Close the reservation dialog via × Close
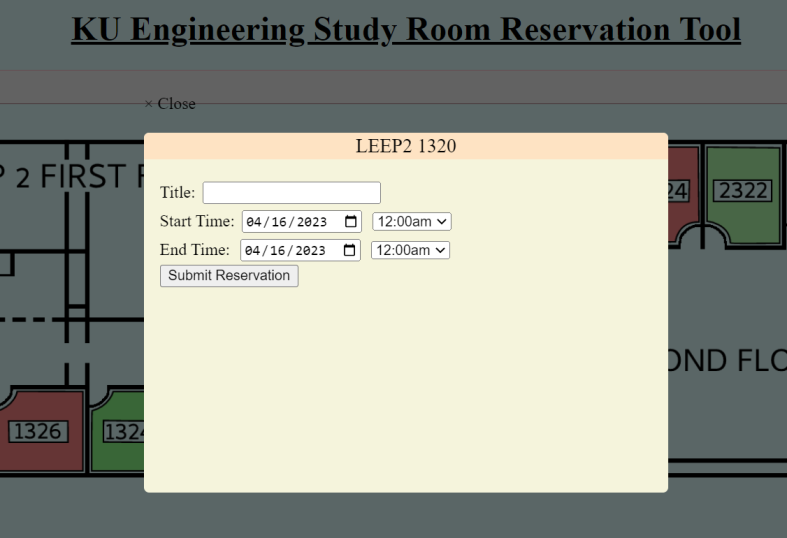 (x=170, y=104)
